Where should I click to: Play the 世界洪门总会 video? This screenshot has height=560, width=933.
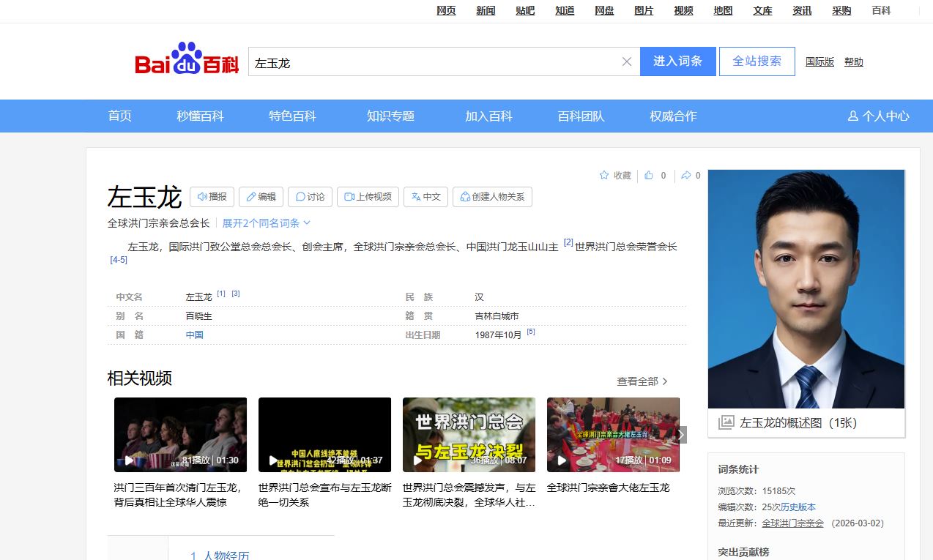(x=469, y=434)
